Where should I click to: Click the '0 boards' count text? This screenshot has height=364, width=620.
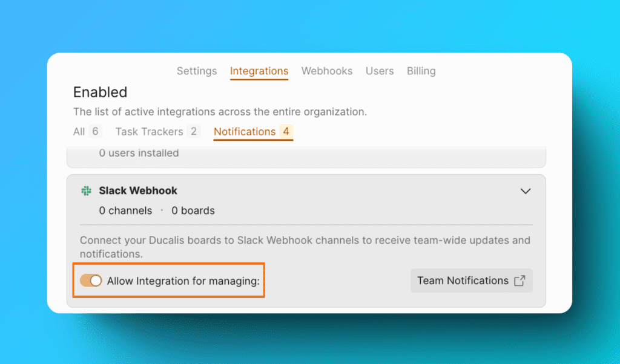[193, 211]
